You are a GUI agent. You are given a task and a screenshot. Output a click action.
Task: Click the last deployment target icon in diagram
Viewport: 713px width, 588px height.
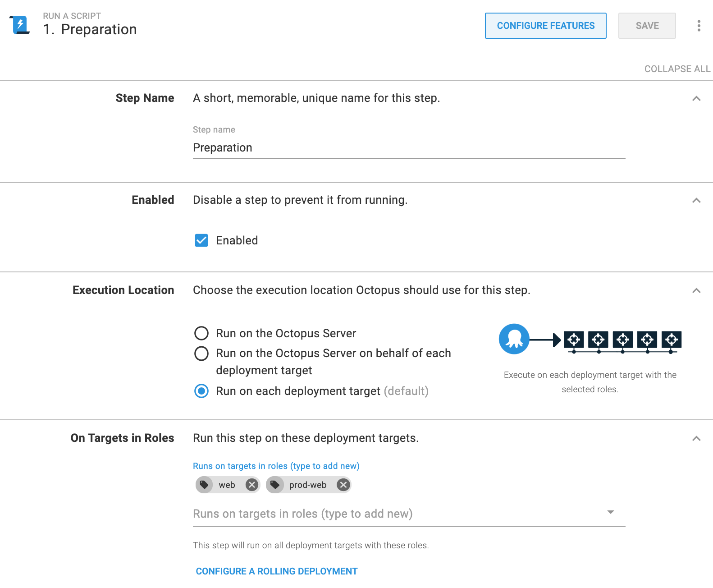click(672, 340)
